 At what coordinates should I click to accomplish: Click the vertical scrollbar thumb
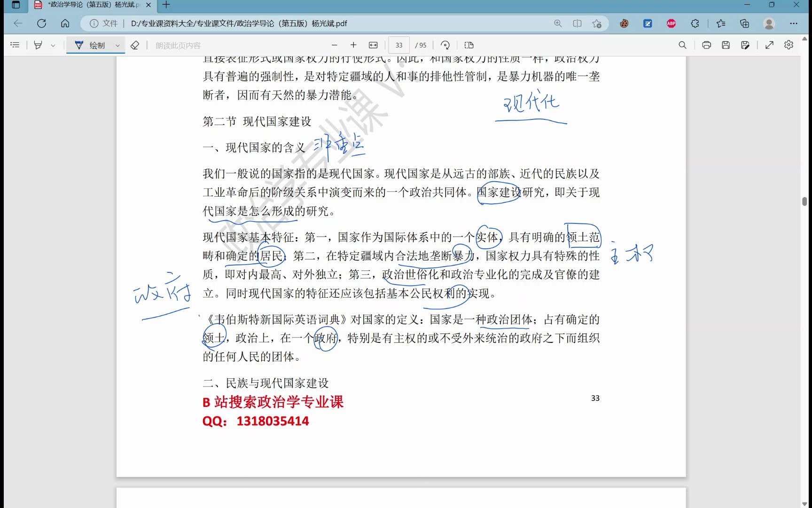click(x=804, y=201)
